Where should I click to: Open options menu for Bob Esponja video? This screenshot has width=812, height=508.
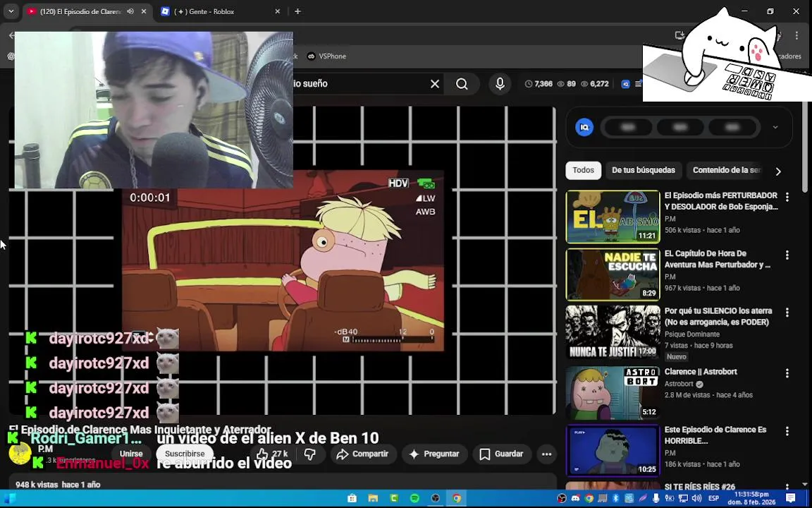pos(787,197)
